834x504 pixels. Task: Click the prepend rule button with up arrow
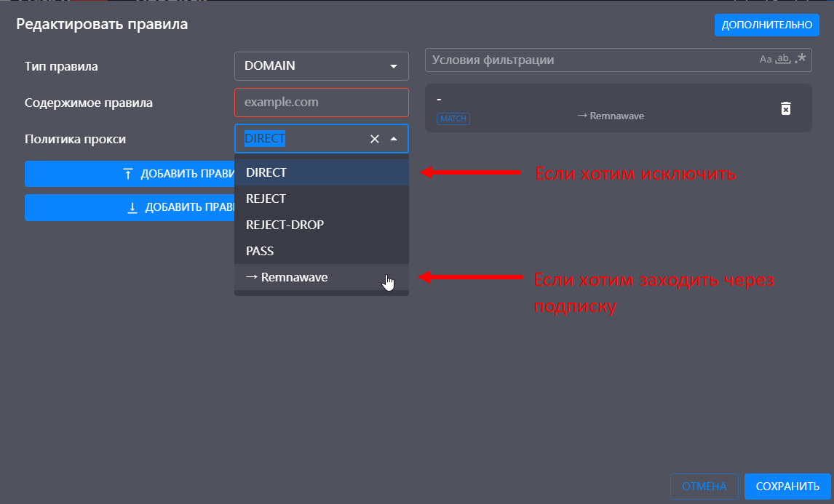[130, 174]
